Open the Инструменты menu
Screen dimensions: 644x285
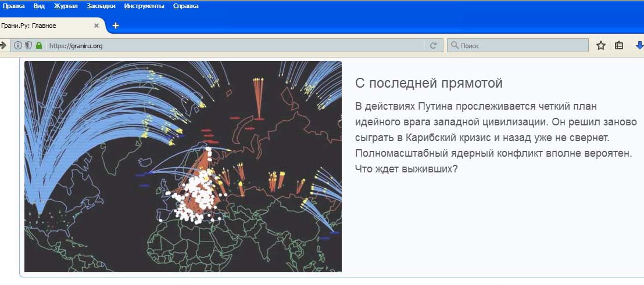(x=144, y=6)
